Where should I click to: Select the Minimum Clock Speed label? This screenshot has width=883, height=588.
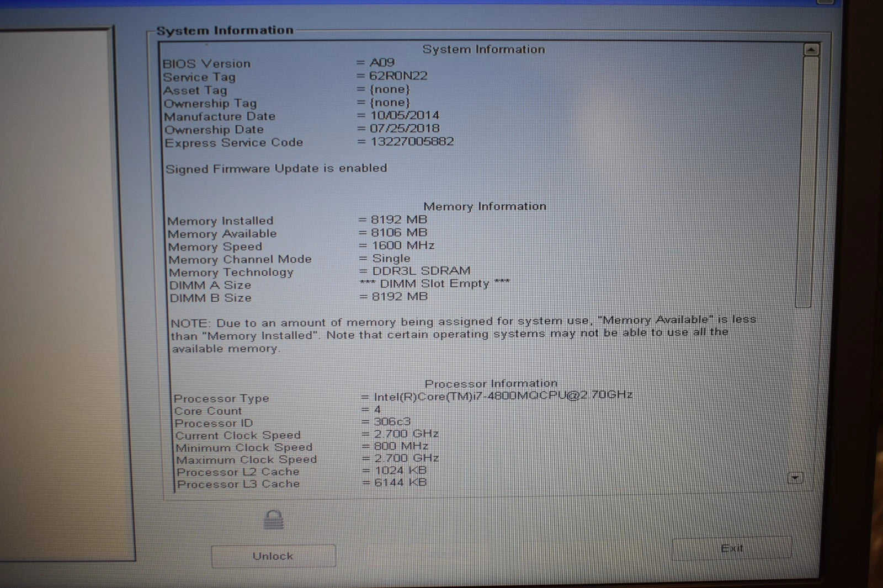(x=244, y=447)
